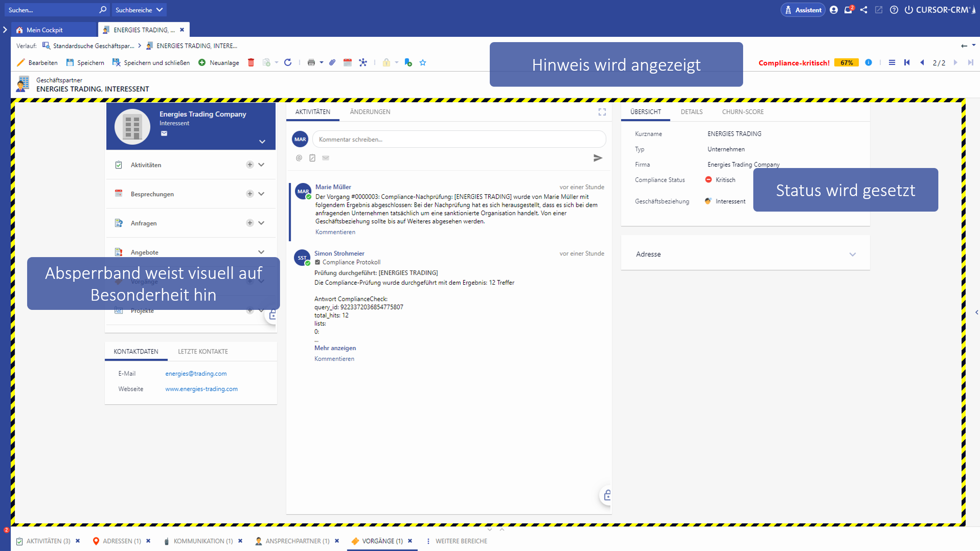Image resolution: width=980 pixels, height=551 pixels.
Task: Add a new entry to Besprechungen
Action: pos(249,194)
